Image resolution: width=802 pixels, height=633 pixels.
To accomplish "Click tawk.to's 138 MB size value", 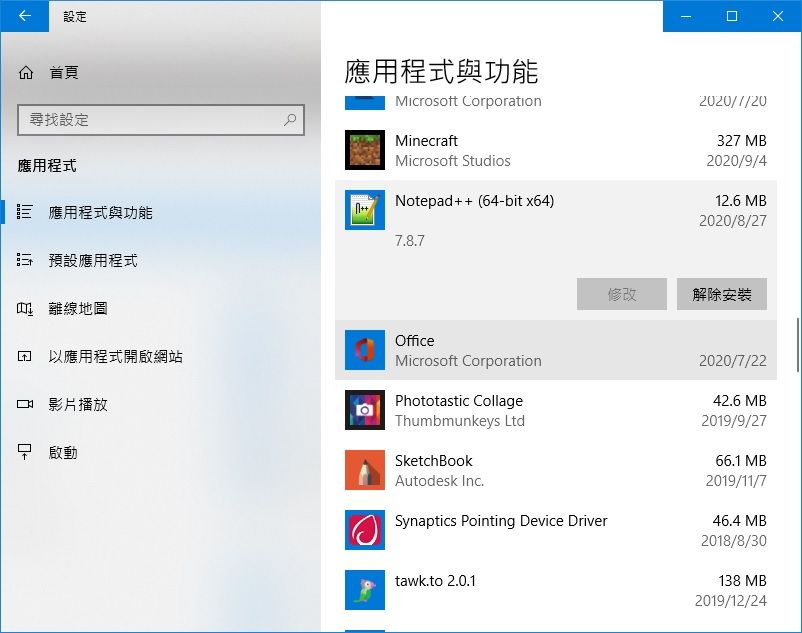I will (x=742, y=581).
